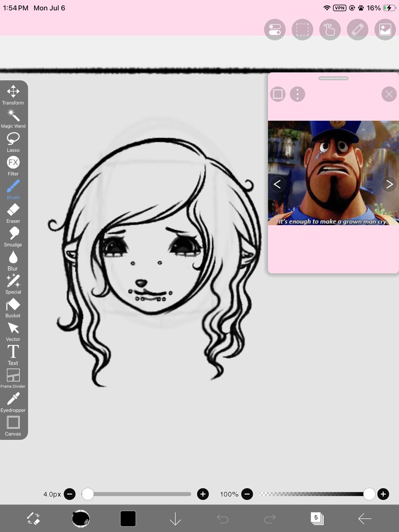Tap the reference image of crying officer
The image size is (399, 532).
[x=333, y=173]
